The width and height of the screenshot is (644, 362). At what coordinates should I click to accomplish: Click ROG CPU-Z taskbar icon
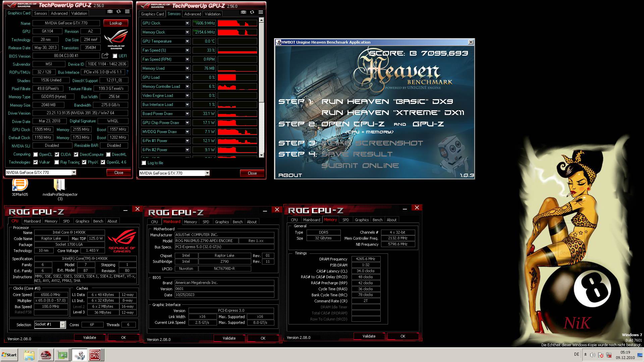[95, 355]
